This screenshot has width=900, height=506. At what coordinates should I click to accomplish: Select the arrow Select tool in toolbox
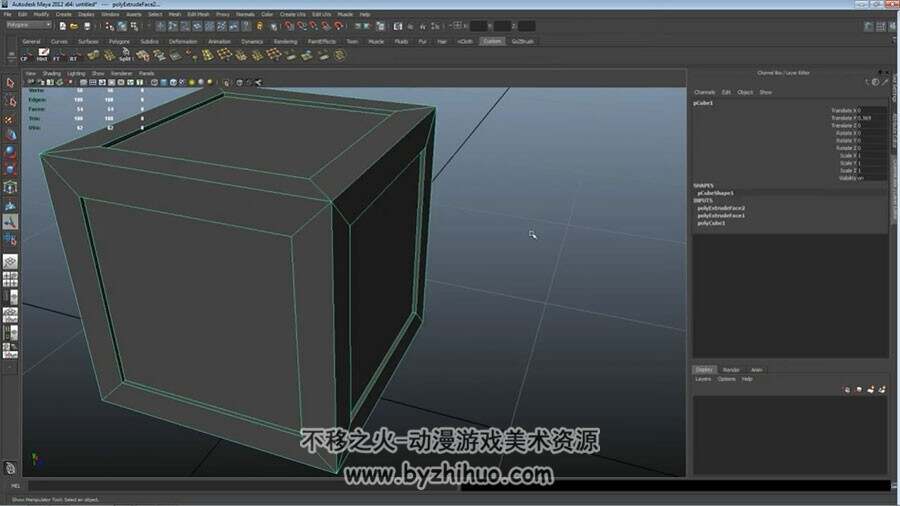click(10, 84)
